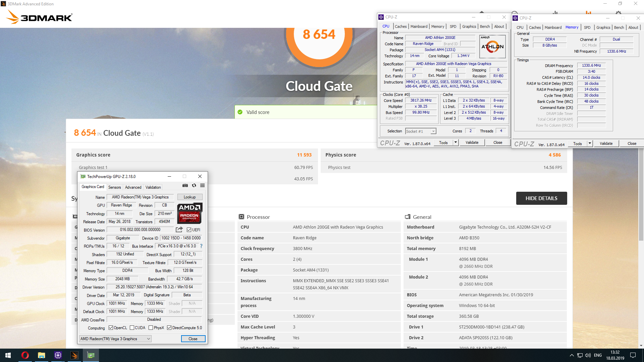
Task: Click Validate in right CPU-Z window
Action: click(x=606, y=143)
